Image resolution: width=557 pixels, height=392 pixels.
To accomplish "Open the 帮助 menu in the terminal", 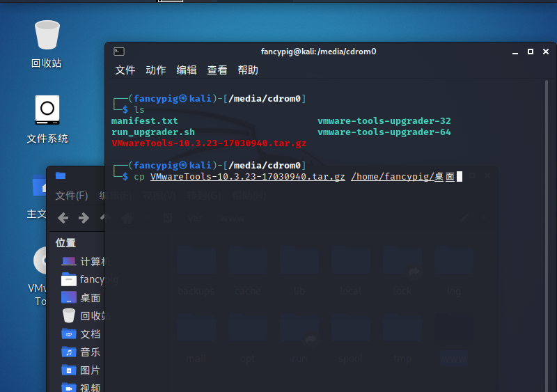I will click(x=248, y=70).
